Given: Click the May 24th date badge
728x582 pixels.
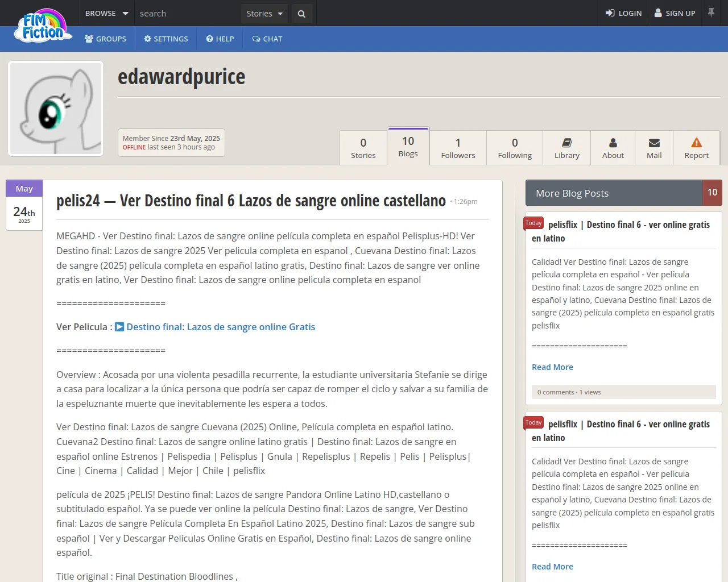Looking at the screenshot, I should click(x=24, y=205).
